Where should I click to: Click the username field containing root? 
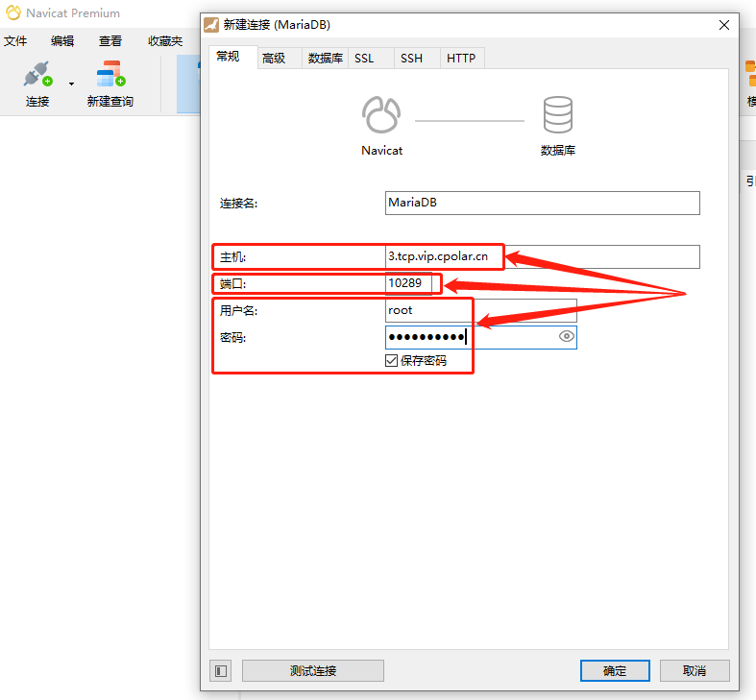click(480, 310)
